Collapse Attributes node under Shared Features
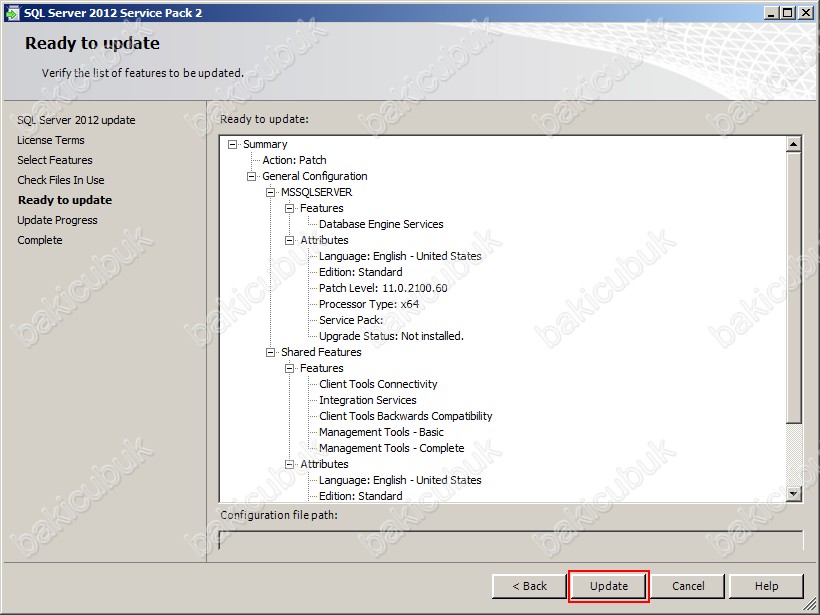This screenshot has width=820, height=615. [x=289, y=464]
